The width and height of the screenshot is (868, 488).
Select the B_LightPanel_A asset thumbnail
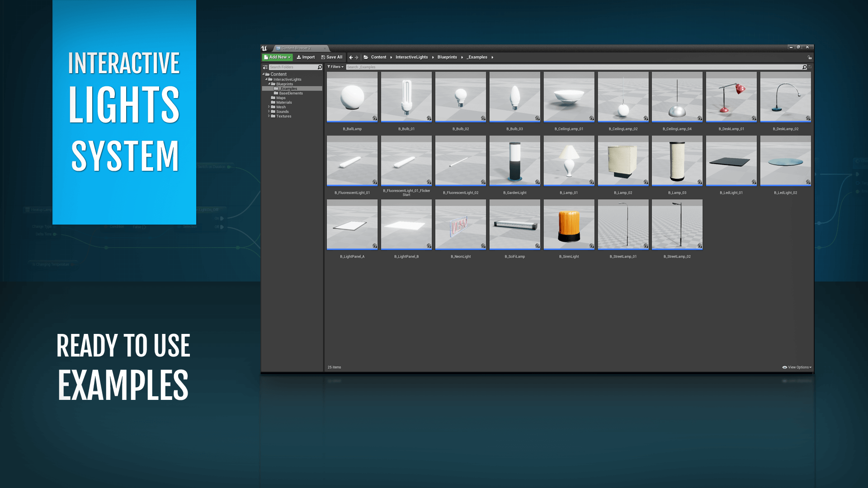point(352,224)
